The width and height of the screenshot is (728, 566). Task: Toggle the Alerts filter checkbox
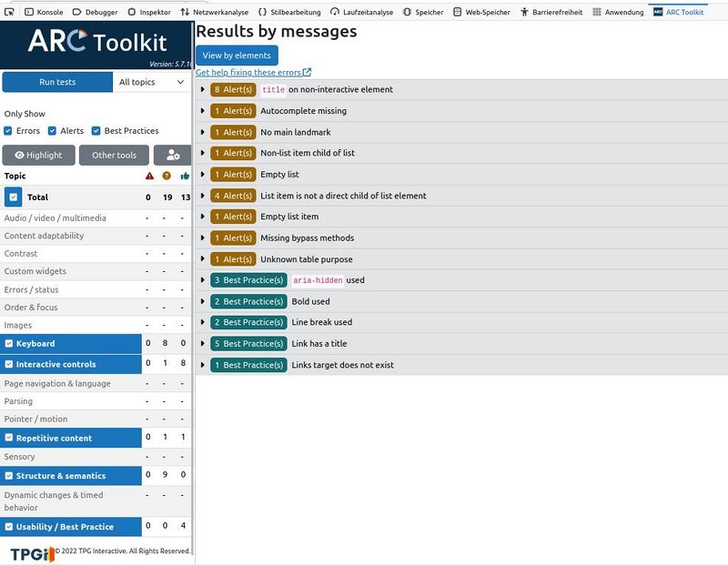coord(53,131)
